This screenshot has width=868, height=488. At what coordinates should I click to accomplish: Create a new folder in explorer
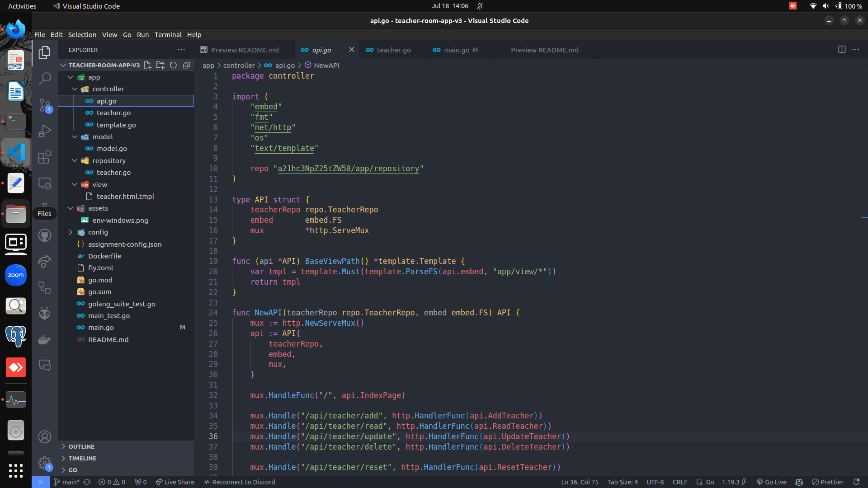coord(160,65)
